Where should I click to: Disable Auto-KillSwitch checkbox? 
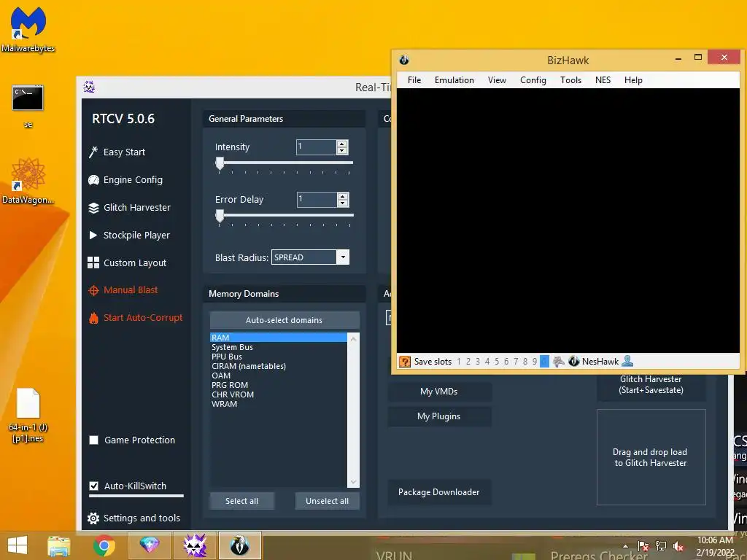click(94, 486)
